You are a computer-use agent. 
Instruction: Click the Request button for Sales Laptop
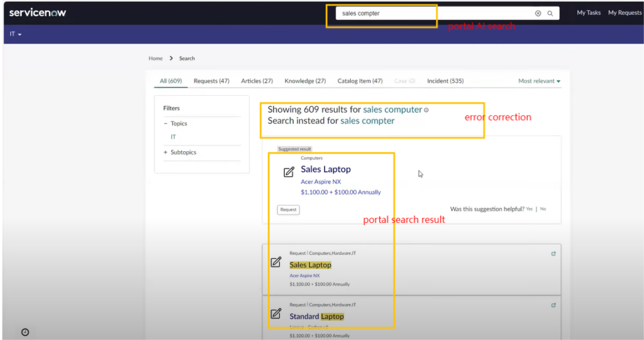point(288,210)
